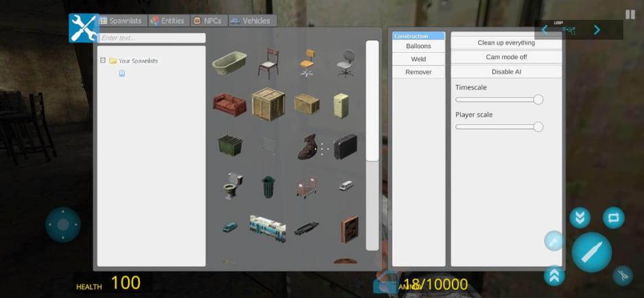Tap the jump double-up-arrow button
Viewport: 644px width, 298px height.
554,275
